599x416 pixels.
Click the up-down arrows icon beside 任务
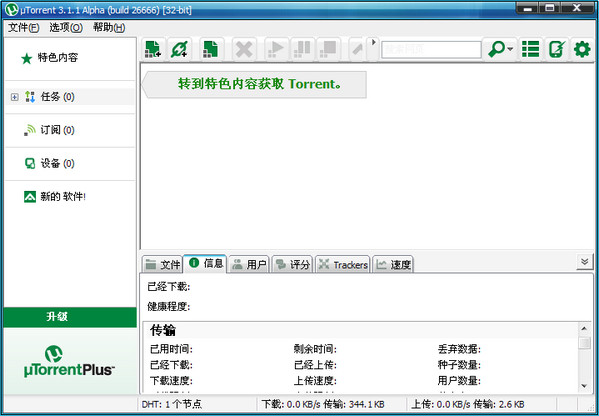[30, 97]
